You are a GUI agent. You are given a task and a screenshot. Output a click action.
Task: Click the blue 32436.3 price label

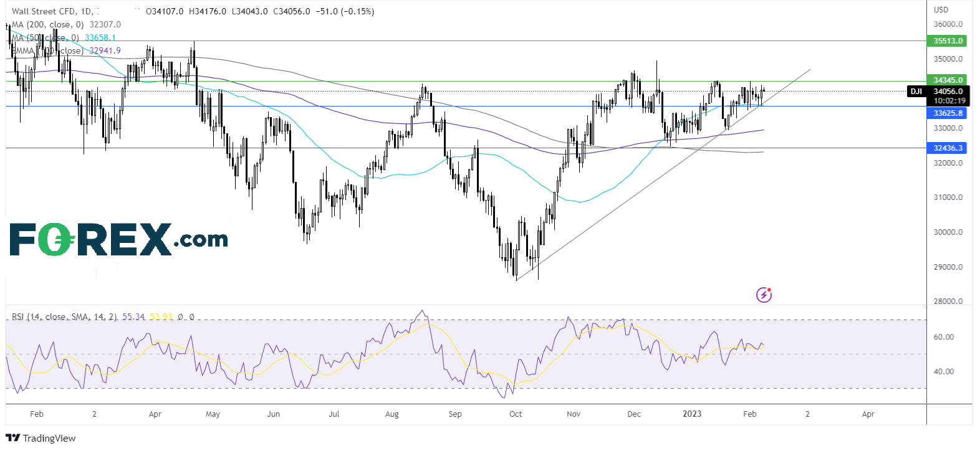pyautogui.click(x=948, y=148)
